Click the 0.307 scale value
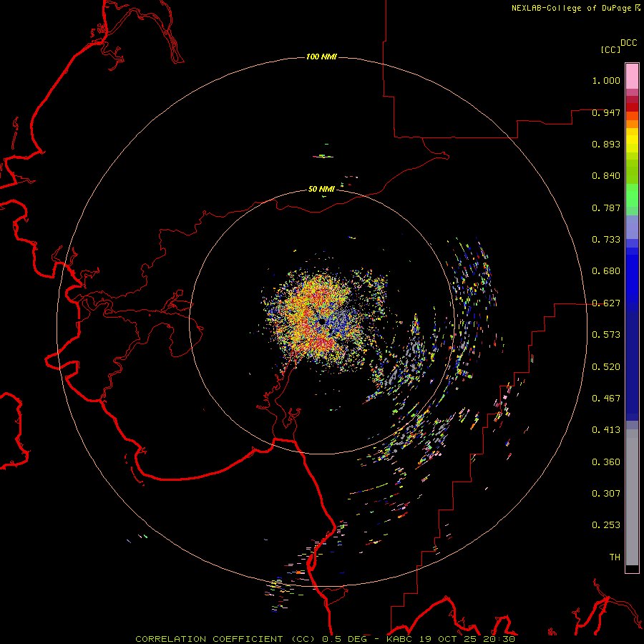The image size is (644, 644). [x=606, y=494]
